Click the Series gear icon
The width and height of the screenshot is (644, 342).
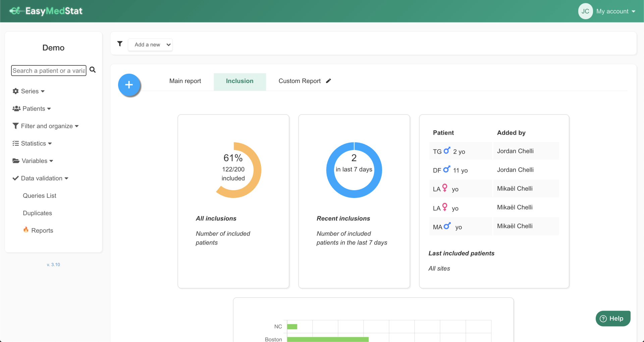(16, 91)
